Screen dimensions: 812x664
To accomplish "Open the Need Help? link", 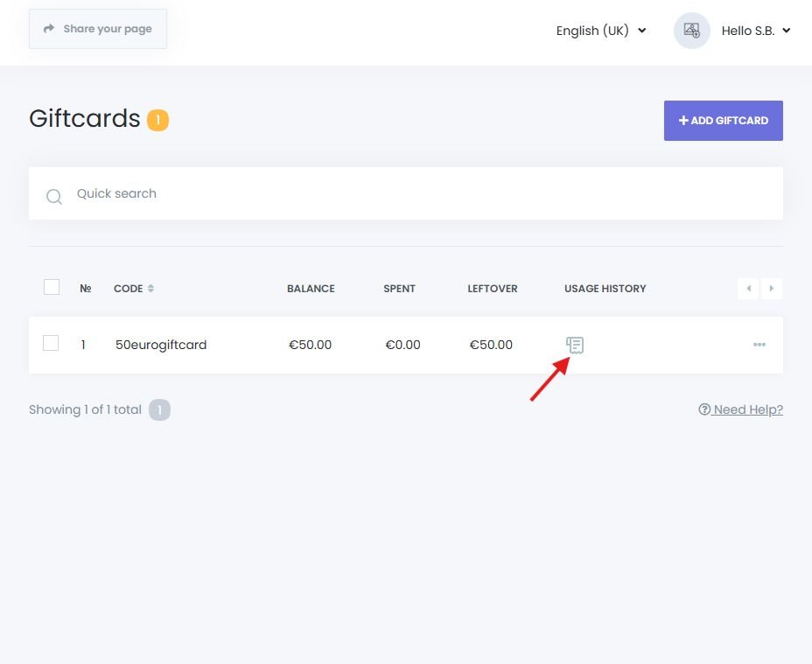I will tap(747, 409).
